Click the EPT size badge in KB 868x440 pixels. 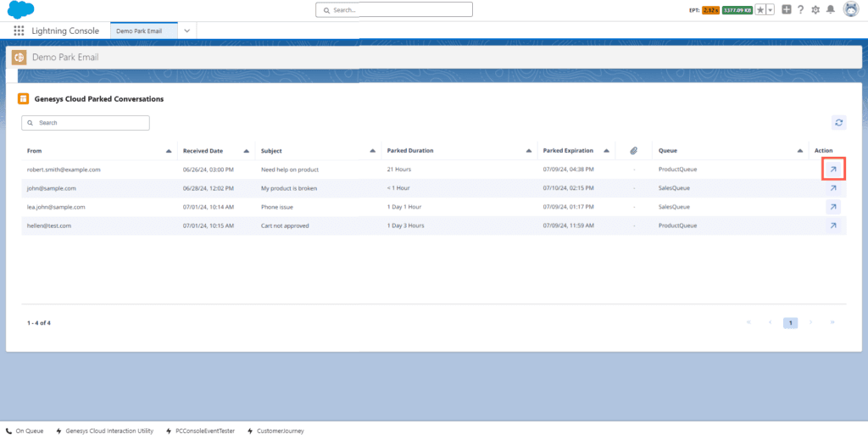[737, 10]
